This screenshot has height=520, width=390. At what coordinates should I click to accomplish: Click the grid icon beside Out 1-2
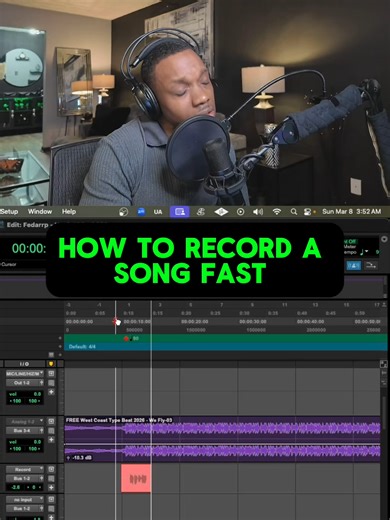[x=51, y=383]
